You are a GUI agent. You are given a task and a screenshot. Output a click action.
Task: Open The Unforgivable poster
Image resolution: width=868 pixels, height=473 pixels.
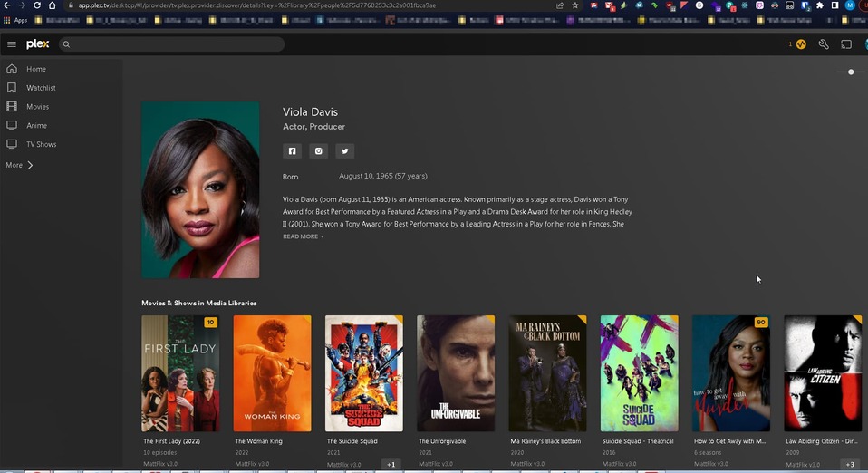(x=456, y=373)
